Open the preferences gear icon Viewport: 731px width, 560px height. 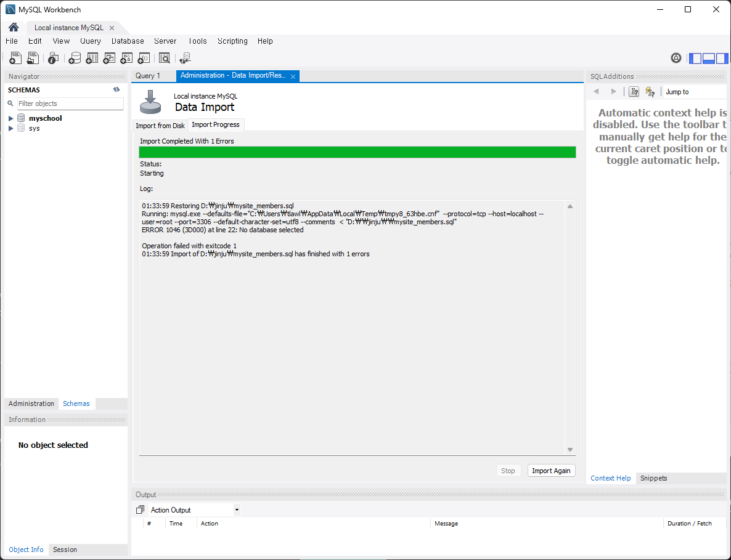676,58
